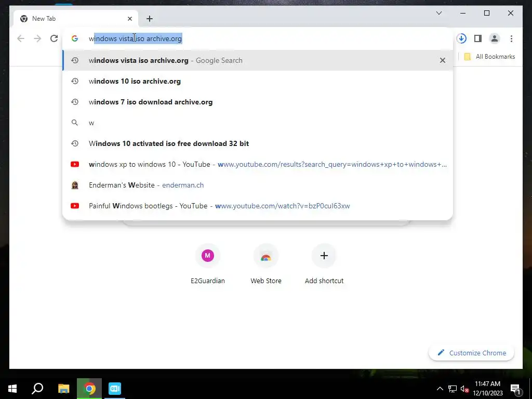
Task: Click the history icon beside windows 10 iso
Action: tap(75, 81)
